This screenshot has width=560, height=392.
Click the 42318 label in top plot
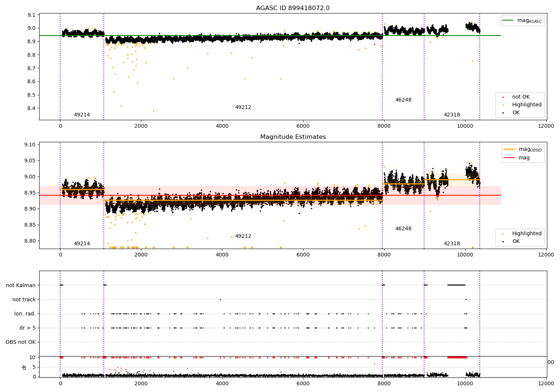pos(452,115)
